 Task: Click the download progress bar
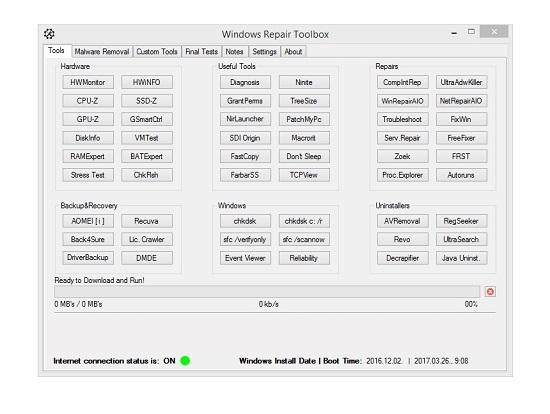[267, 291]
